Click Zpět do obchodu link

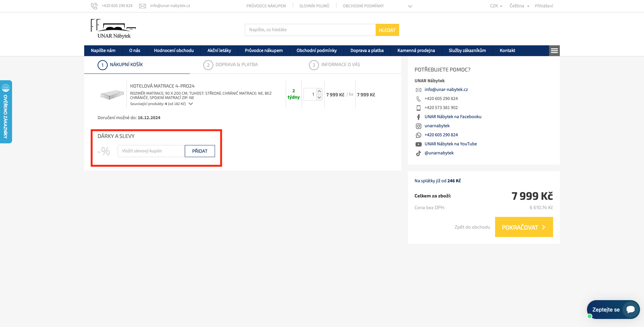pyautogui.click(x=472, y=227)
